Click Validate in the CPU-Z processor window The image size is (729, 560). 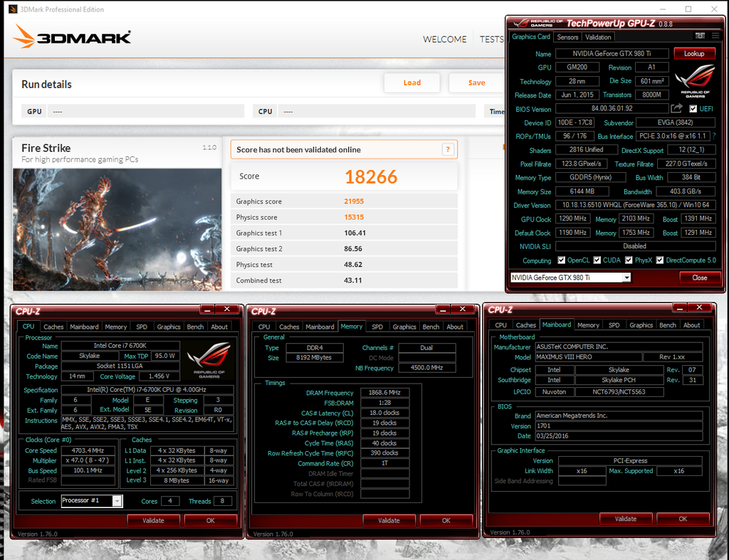(x=154, y=520)
